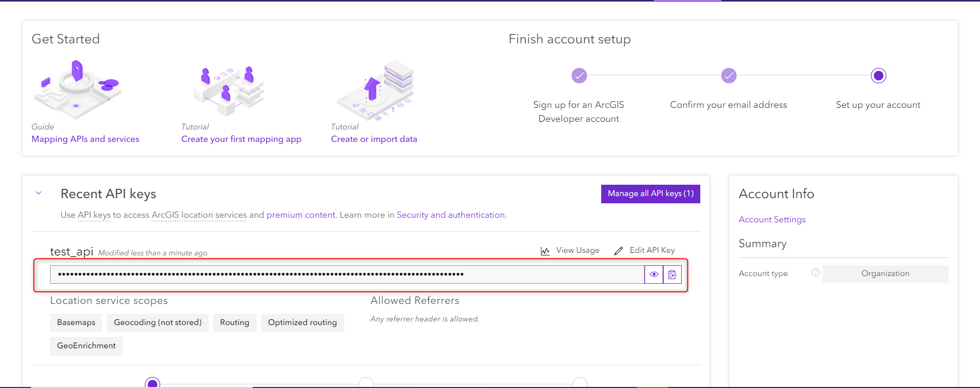
Task: Click the Edit API Key pencil icon
Action: 618,251
